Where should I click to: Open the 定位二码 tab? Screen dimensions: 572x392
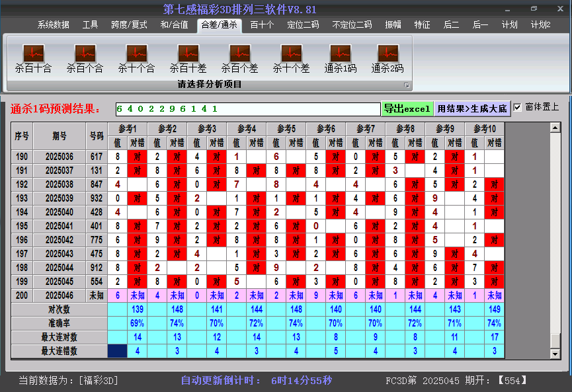pyautogui.click(x=303, y=25)
